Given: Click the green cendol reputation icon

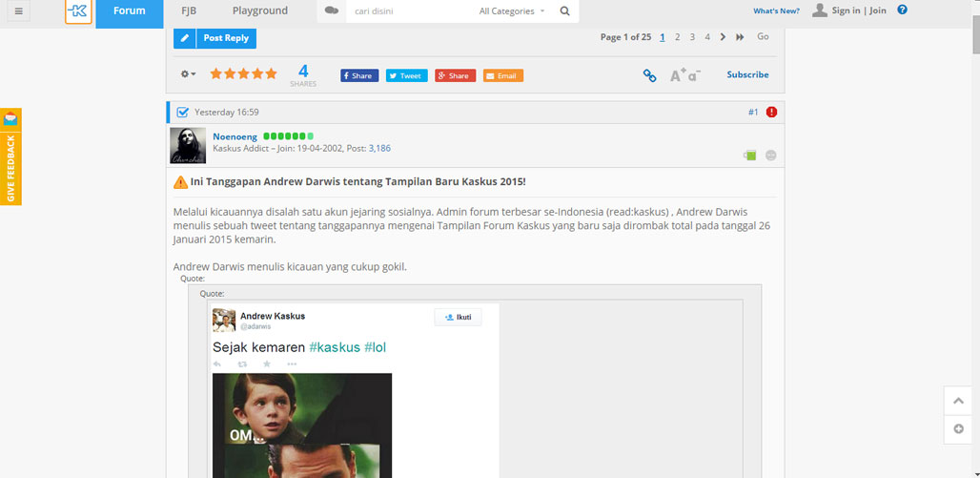Looking at the screenshot, I should [750, 156].
